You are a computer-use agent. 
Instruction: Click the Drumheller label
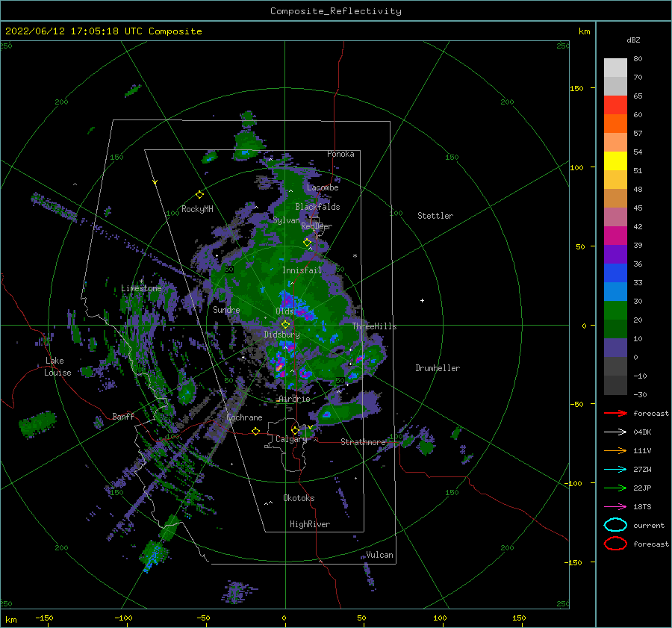pos(438,368)
